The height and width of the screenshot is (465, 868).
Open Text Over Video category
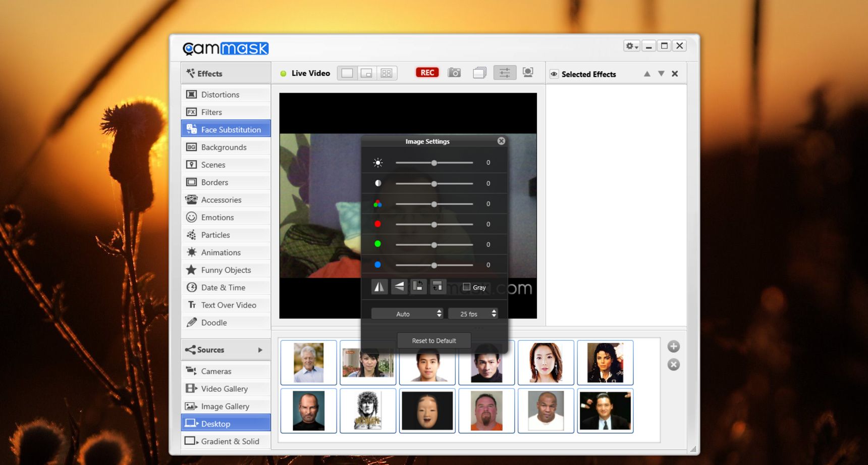226,305
